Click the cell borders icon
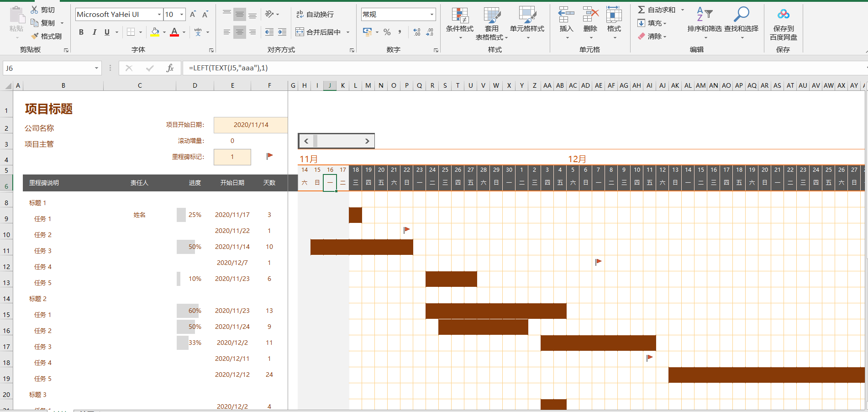 [x=131, y=32]
